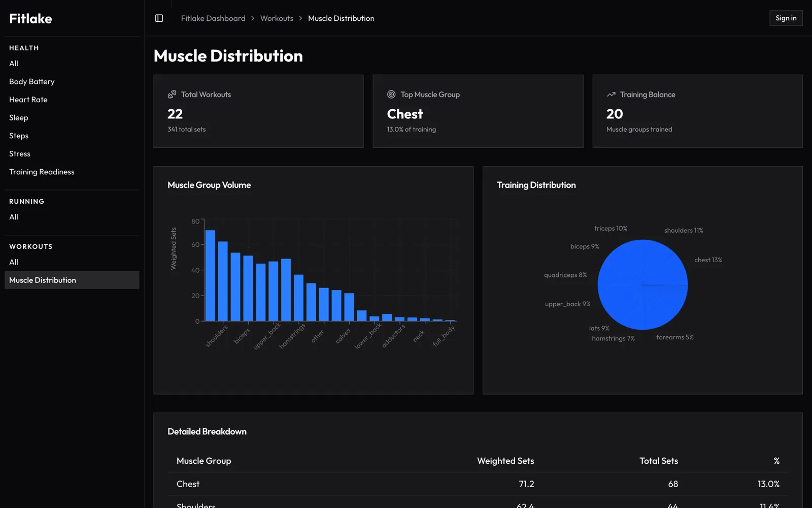812x508 pixels.
Task: Click the Weighted Sets column header
Action: (x=505, y=461)
